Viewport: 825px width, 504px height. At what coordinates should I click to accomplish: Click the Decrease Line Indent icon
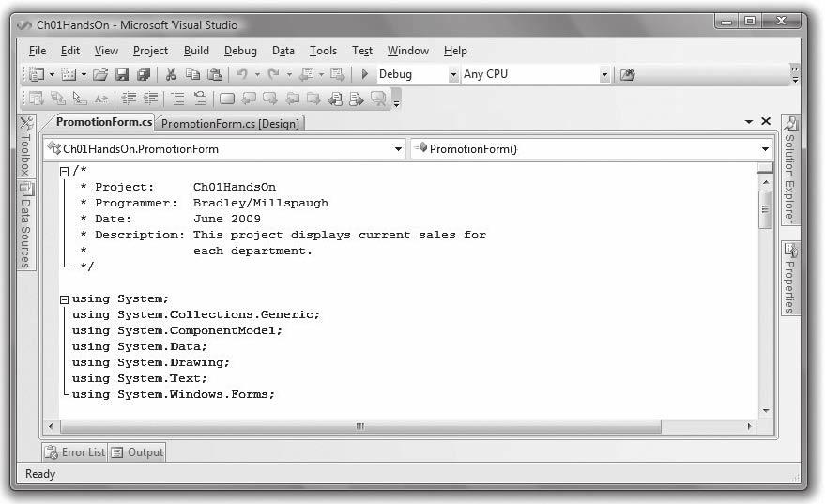pos(129,99)
